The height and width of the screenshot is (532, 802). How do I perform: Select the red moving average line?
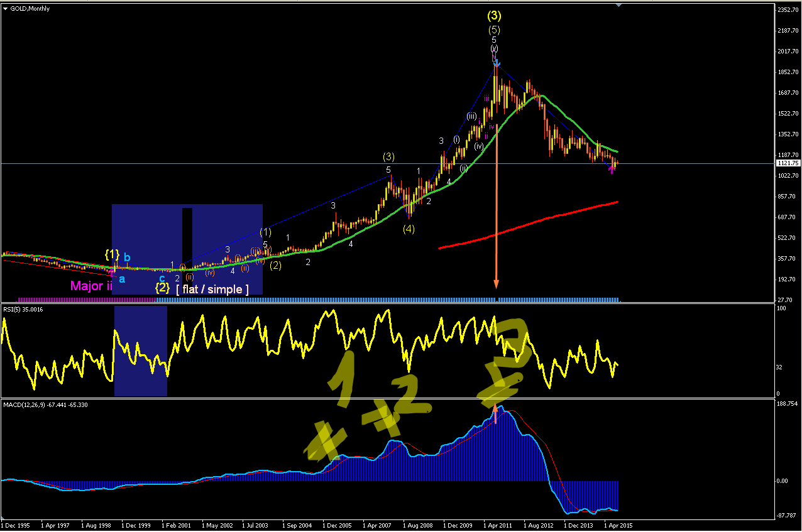[528, 225]
